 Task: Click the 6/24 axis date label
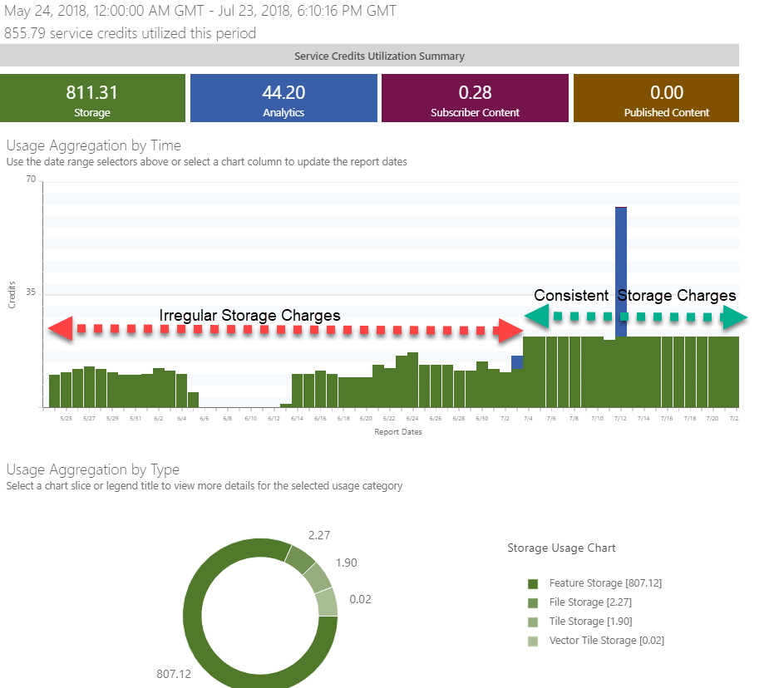click(x=412, y=418)
